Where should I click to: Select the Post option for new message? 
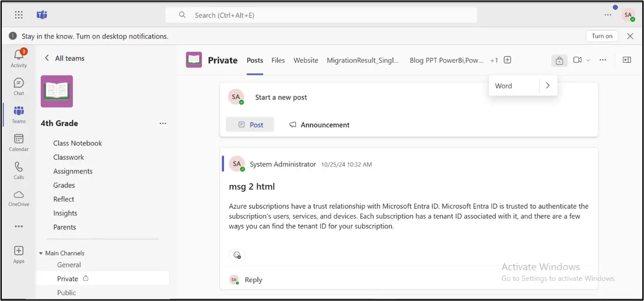[x=250, y=124]
